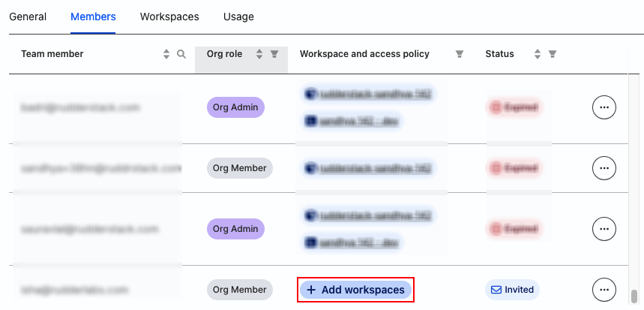Click the Org role column header label

click(x=225, y=54)
